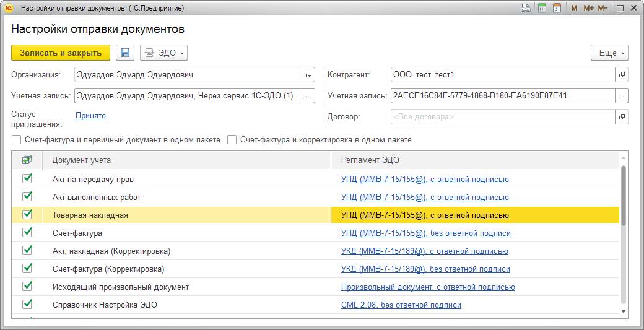Image resolution: width=644 pixels, height=330 pixels.
Task: Open the Контрагент field link icon
Action: (x=622, y=75)
